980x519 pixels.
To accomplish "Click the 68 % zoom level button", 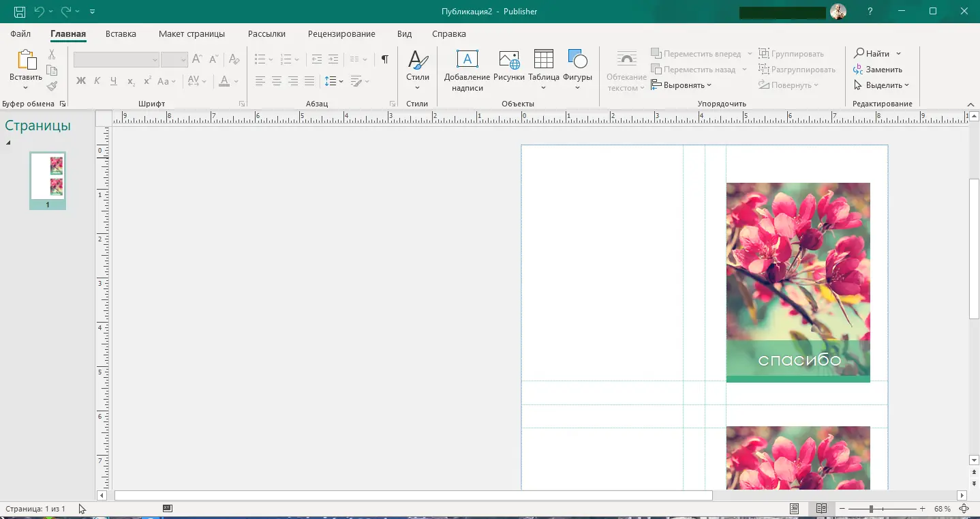I will click(943, 509).
